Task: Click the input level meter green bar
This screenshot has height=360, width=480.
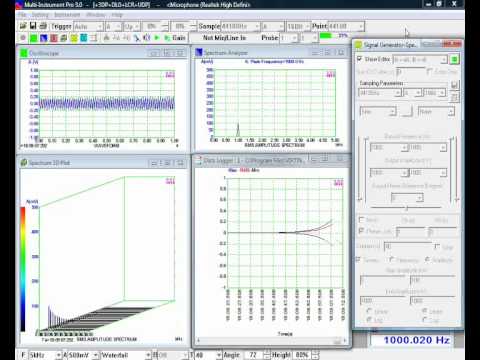Action: pos(326,35)
